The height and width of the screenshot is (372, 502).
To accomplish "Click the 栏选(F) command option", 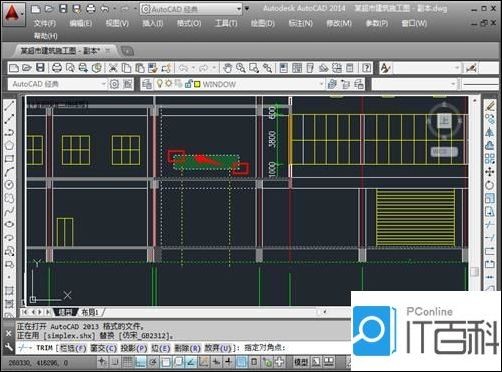I will (x=73, y=348).
